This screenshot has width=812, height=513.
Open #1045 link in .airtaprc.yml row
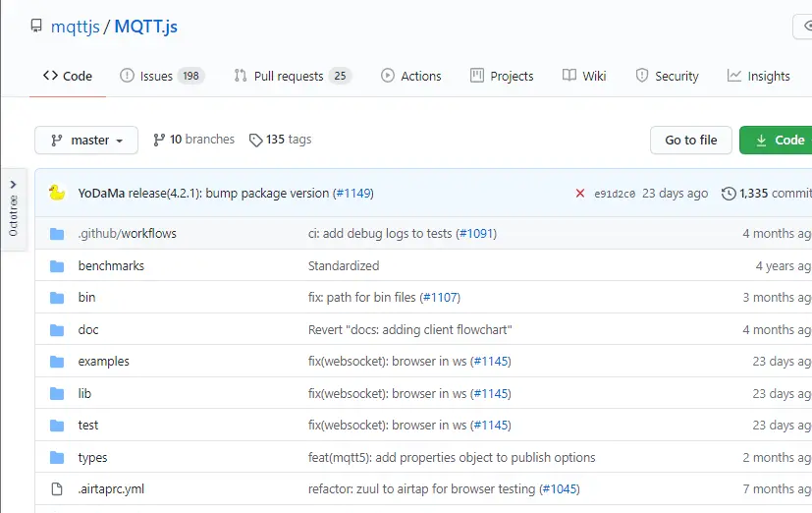coord(560,489)
